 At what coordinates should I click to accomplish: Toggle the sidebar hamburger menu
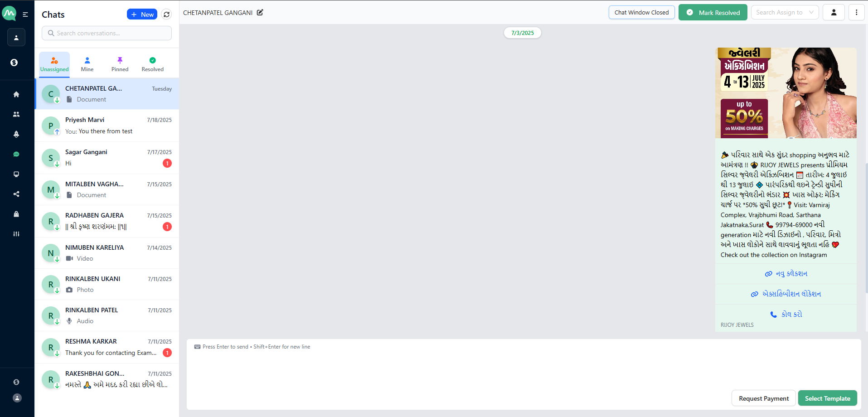pyautogui.click(x=25, y=15)
